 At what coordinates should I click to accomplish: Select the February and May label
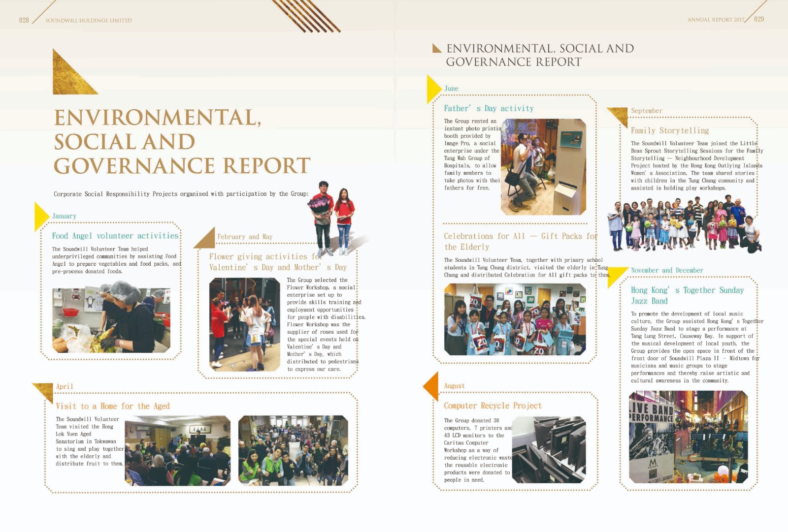point(245,237)
